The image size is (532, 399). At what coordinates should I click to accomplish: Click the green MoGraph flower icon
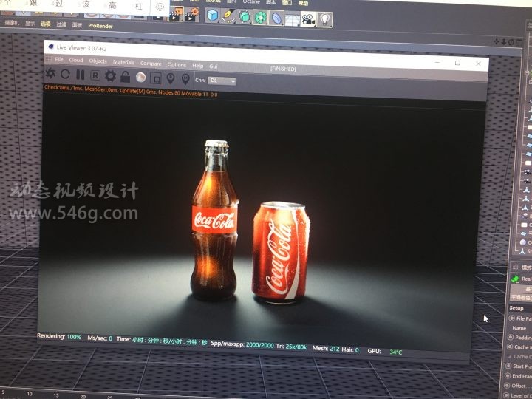click(x=260, y=18)
